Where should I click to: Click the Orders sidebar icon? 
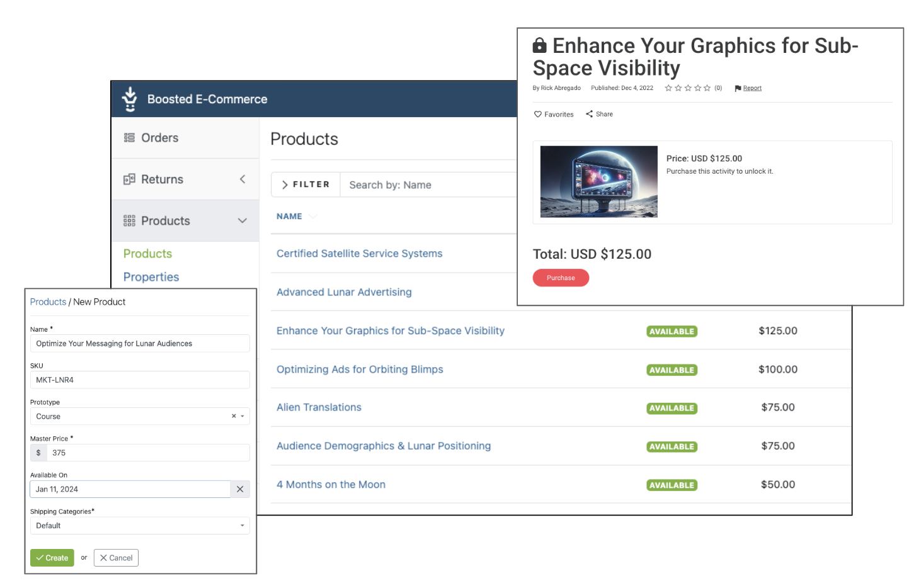pos(130,137)
